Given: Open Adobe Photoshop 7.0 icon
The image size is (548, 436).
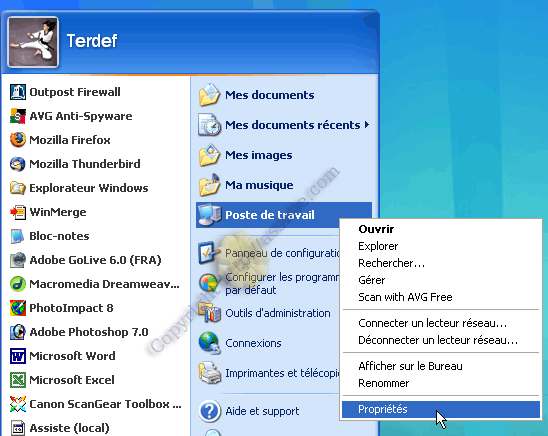Looking at the screenshot, I should click(17, 332).
